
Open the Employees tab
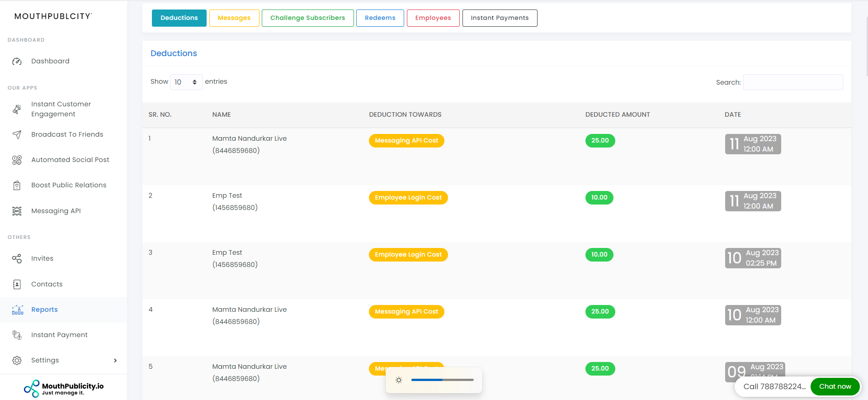[x=433, y=18]
